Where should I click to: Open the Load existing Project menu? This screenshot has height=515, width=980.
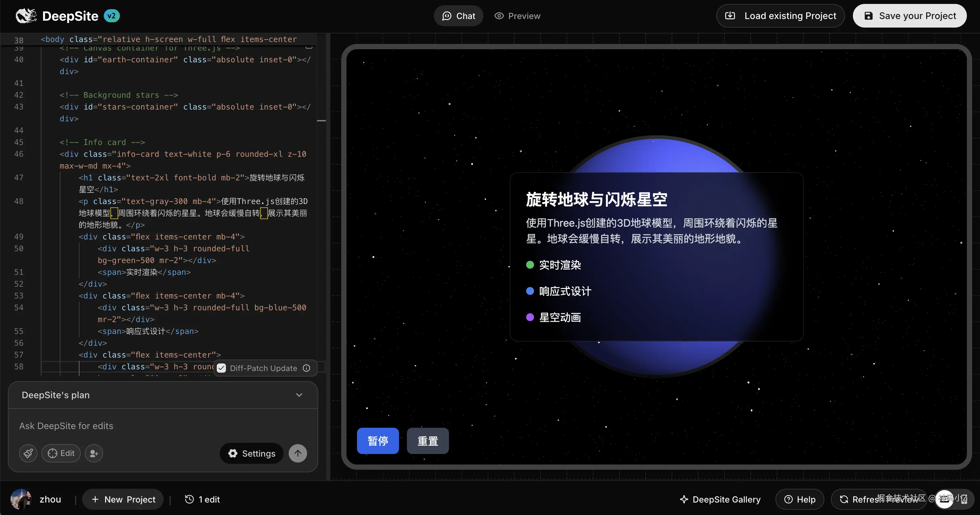[780, 16]
